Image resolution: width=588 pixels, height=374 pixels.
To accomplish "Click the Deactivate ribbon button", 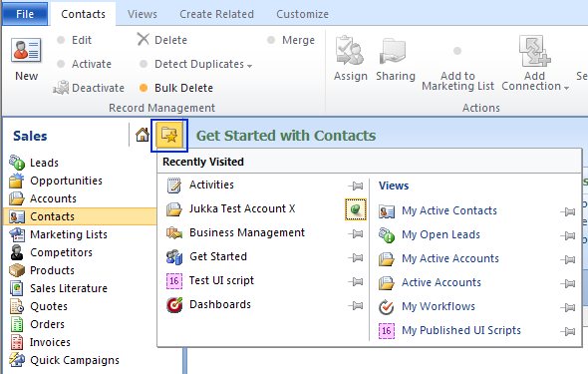I will click(x=89, y=88).
